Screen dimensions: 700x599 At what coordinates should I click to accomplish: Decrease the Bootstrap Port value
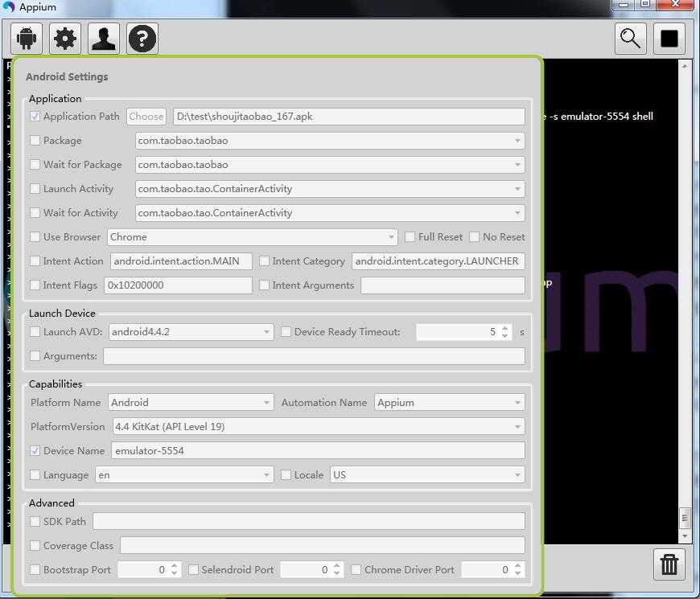(174, 573)
